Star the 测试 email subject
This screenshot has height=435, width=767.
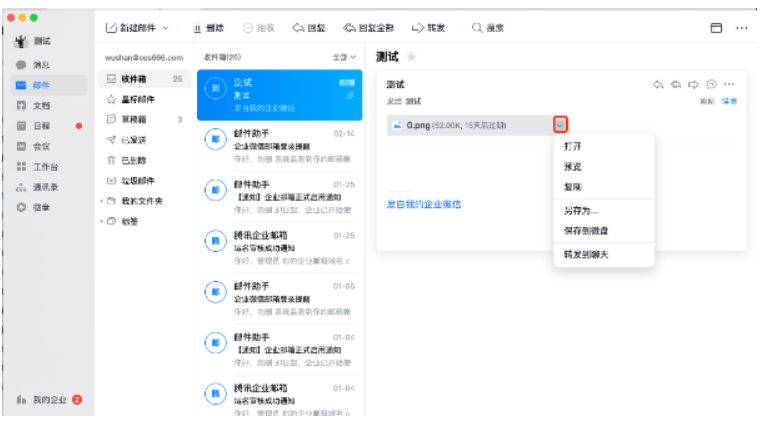(411, 58)
